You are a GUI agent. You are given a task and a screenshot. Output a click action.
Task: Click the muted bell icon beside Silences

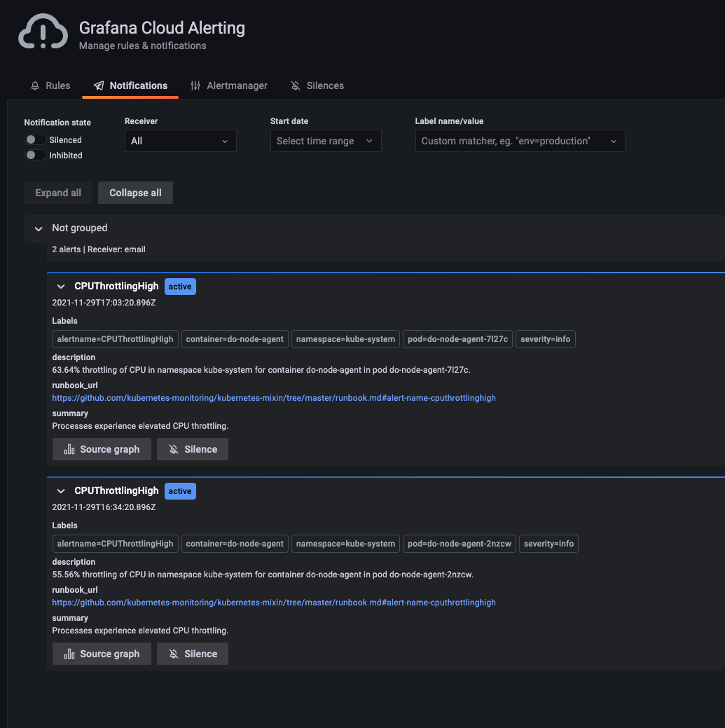coord(296,85)
